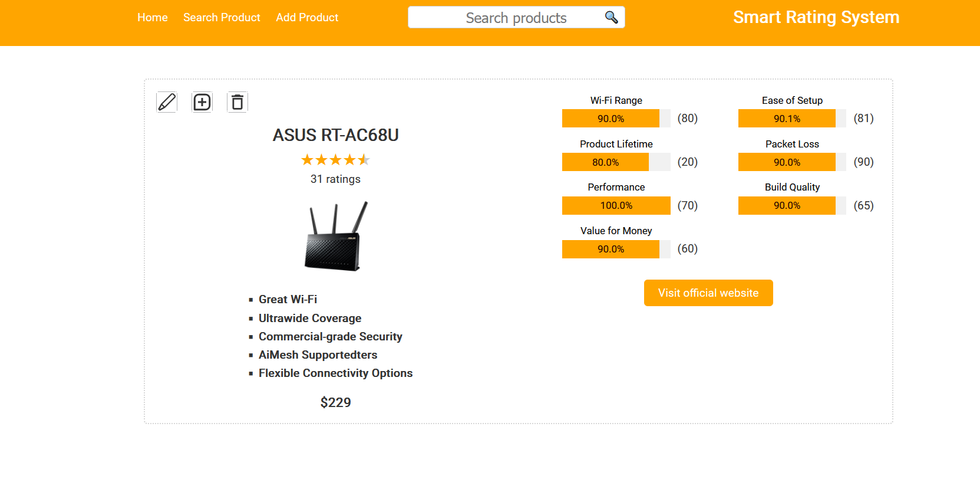Click the Packet Loss 90.0% bar
Viewport: 980px width, 479px height.
click(792, 162)
